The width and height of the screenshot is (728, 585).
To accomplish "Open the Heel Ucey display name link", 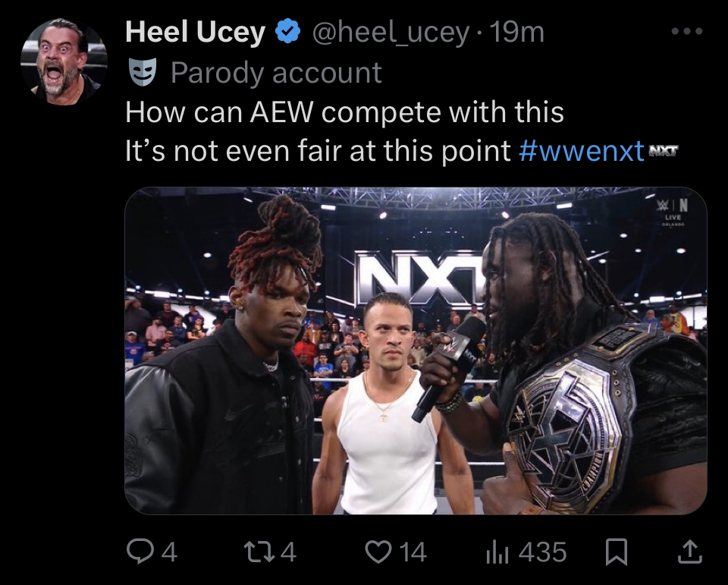I will coord(195,32).
